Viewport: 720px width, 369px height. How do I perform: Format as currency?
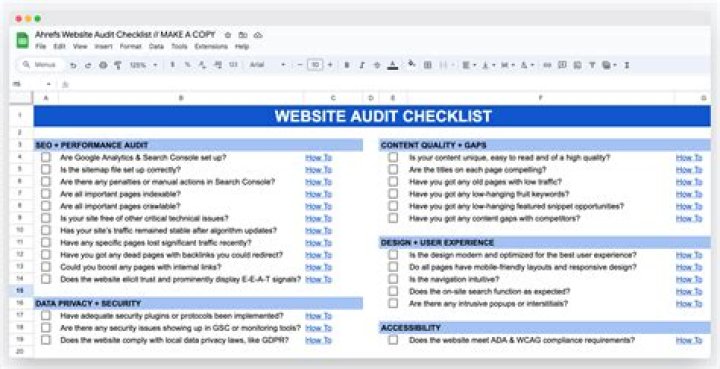[173, 65]
